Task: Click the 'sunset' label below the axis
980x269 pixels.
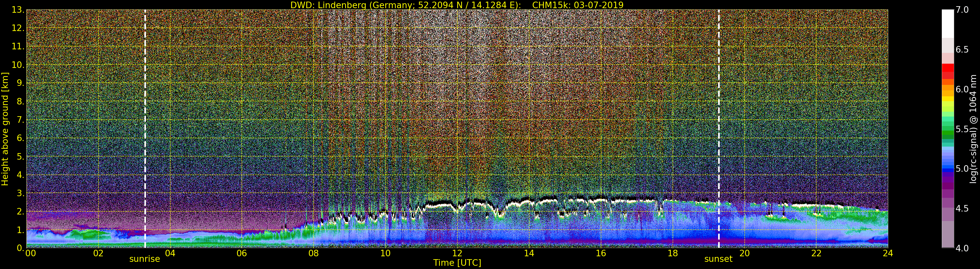Action: click(718, 259)
